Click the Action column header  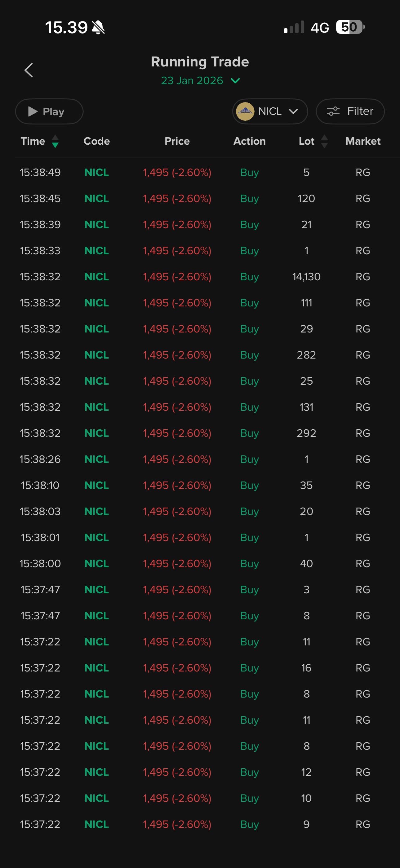pyautogui.click(x=250, y=141)
